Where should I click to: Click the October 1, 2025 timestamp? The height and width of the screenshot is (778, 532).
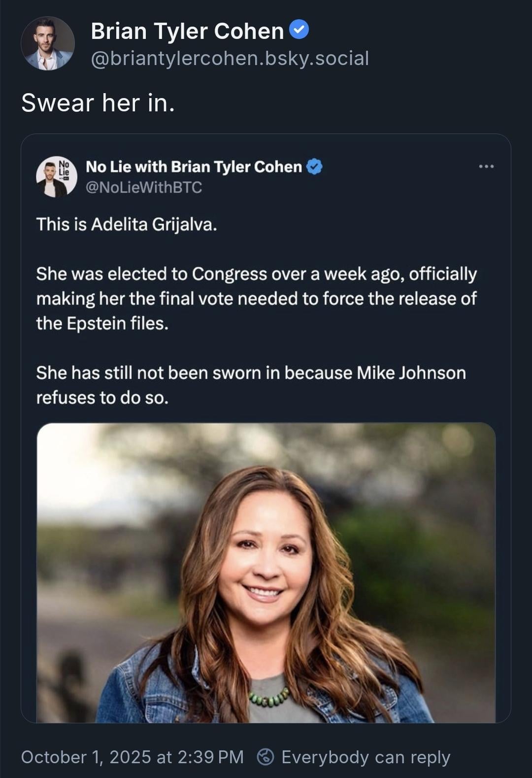pyautogui.click(x=132, y=757)
